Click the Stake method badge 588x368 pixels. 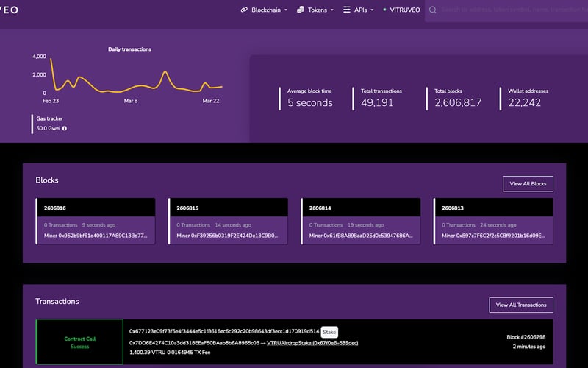coord(329,332)
